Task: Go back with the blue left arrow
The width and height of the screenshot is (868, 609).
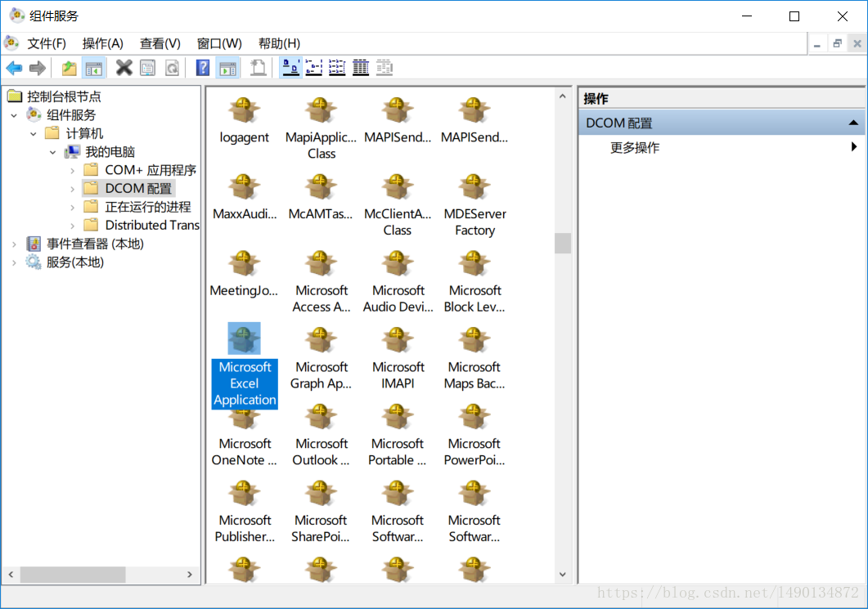Action: (15, 68)
